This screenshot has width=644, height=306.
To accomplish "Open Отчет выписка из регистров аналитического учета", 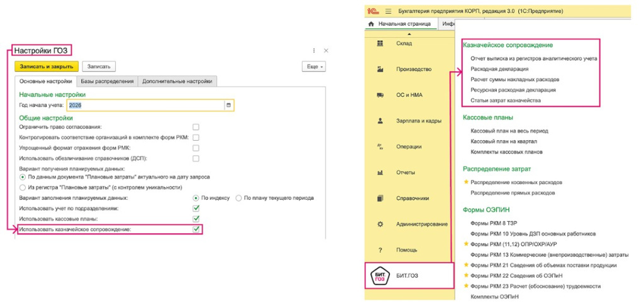I will 533,58.
